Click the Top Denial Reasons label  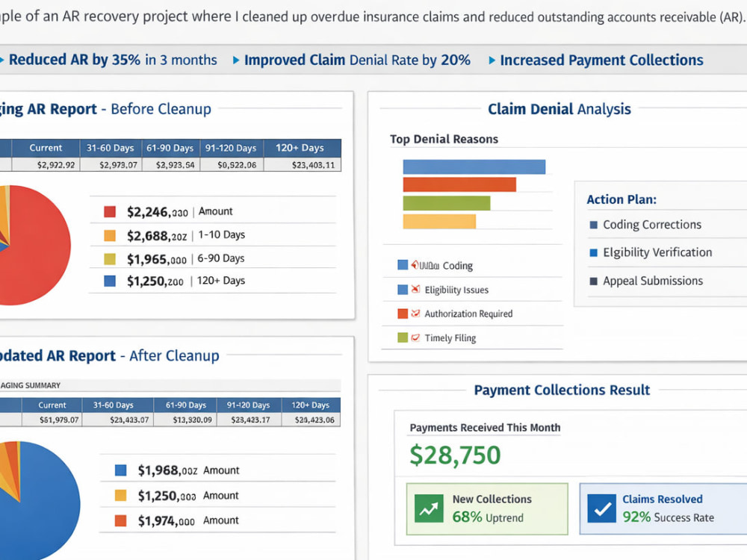point(444,139)
